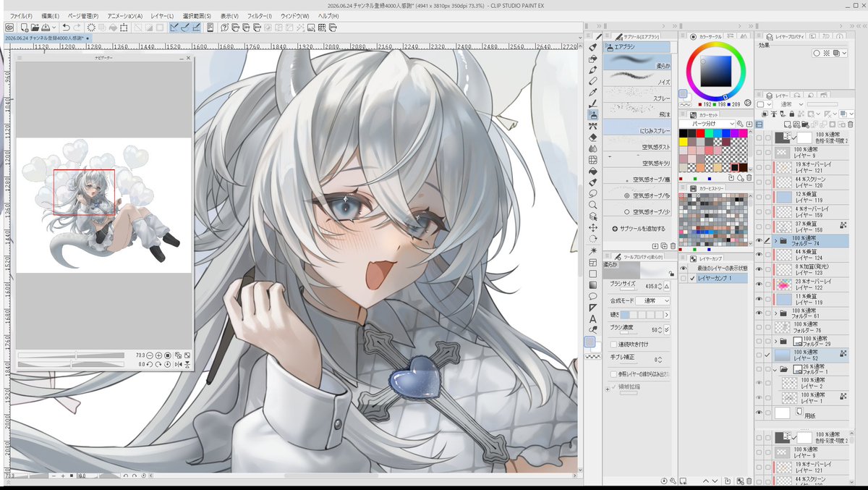Select the Zoom magnifier tool

tap(593, 206)
